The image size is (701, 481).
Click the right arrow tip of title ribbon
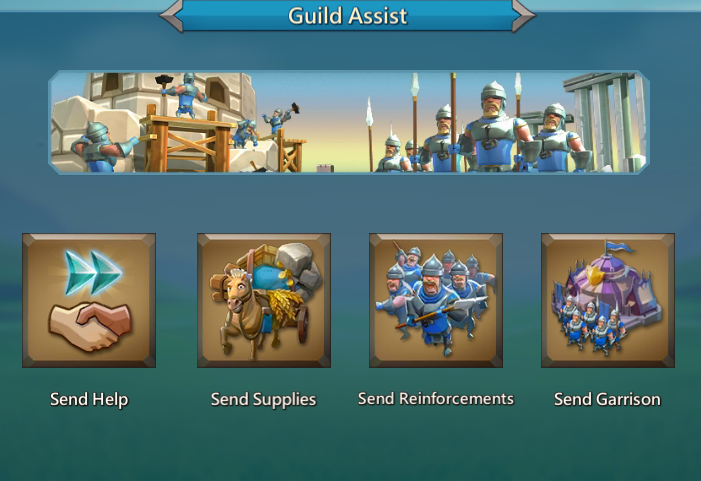[x=524, y=16]
